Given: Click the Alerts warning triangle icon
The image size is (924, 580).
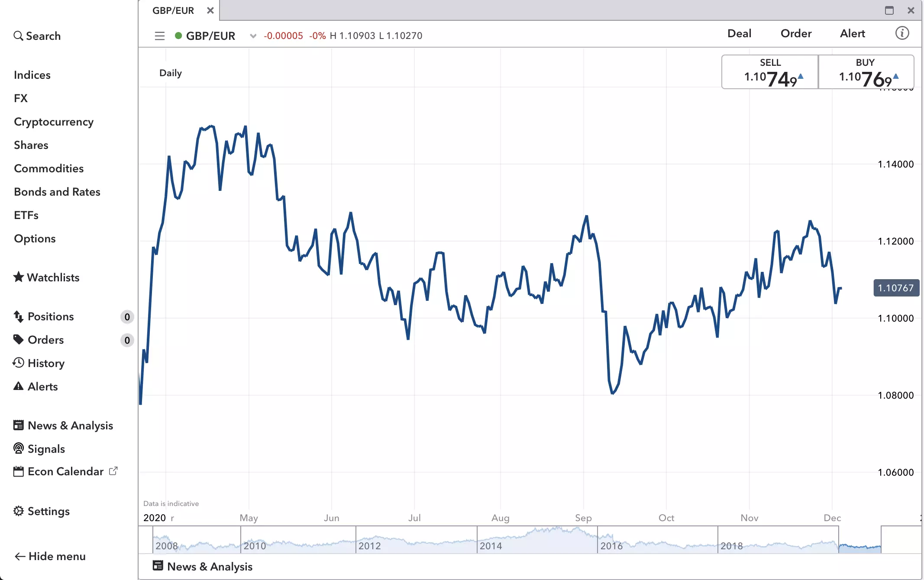Looking at the screenshot, I should click(x=19, y=386).
